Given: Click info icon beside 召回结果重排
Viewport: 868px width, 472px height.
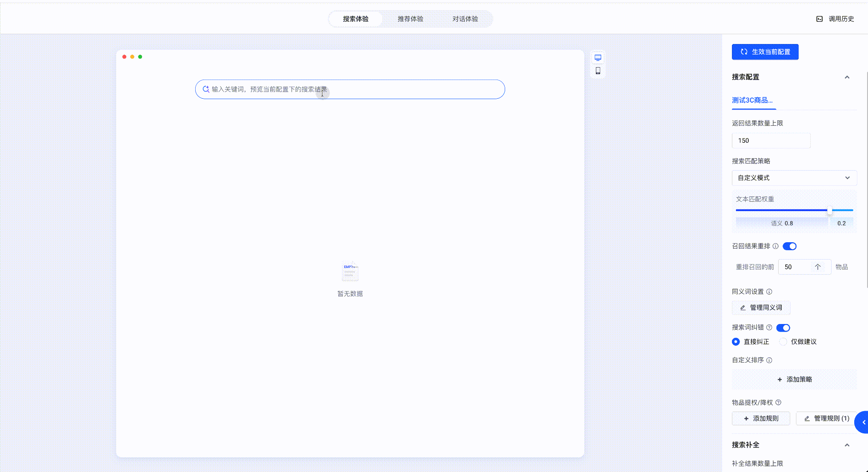Looking at the screenshot, I should pyautogui.click(x=776, y=246).
